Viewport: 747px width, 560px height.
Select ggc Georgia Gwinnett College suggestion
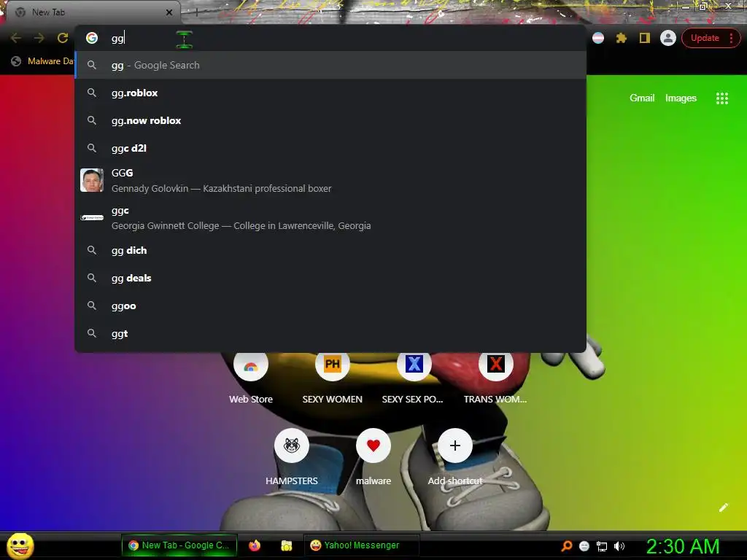click(x=330, y=217)
